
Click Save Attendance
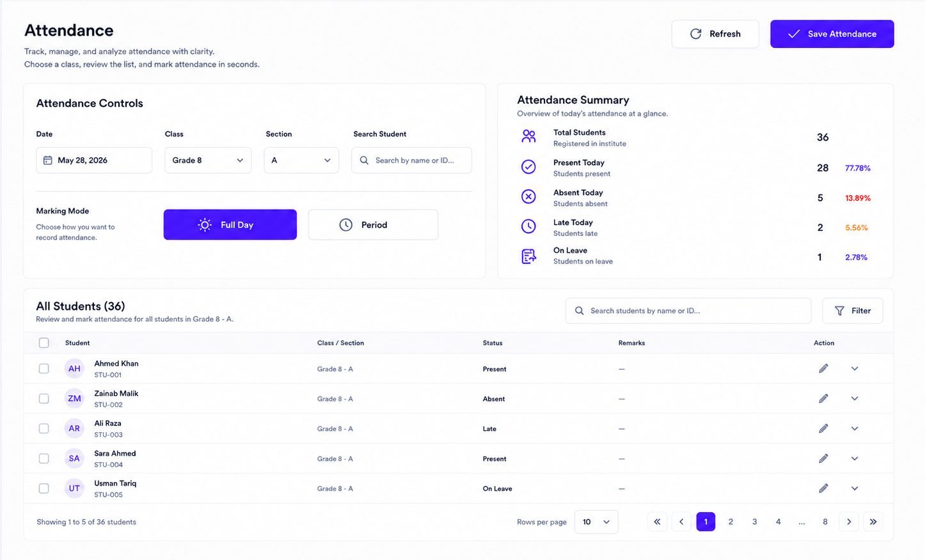(x=832, y=34)
